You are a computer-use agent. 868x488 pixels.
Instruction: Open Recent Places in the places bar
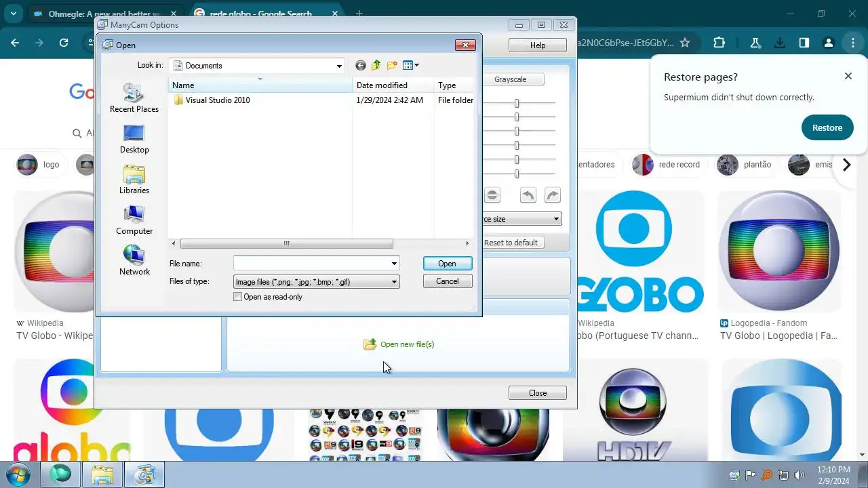pos(134,98)
